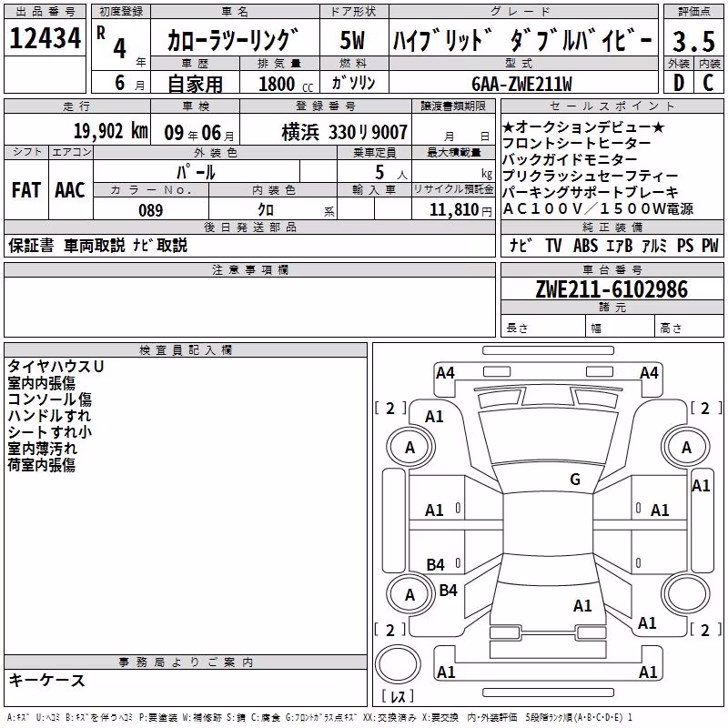The width and height of the screenshot is (728, 728).
Task: Click the 長さ dimension field
Action: pyautogui.click(x=543, y=328)
